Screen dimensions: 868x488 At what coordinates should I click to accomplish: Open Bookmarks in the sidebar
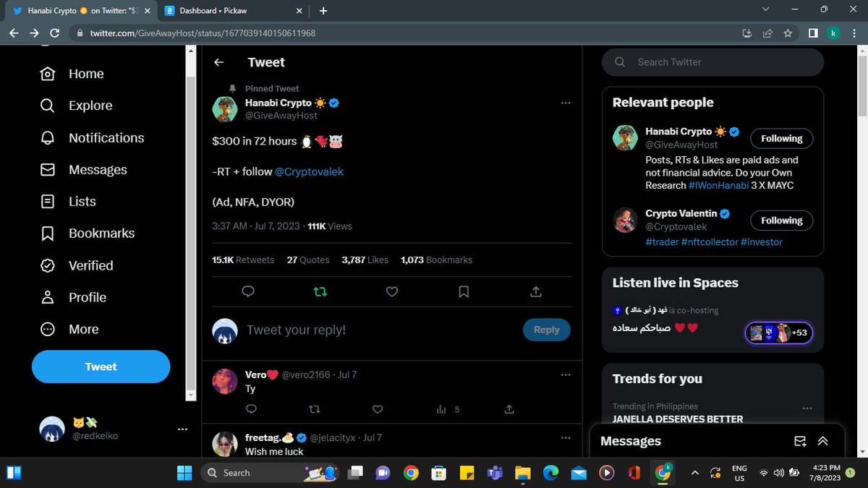(x=87, y=233)
